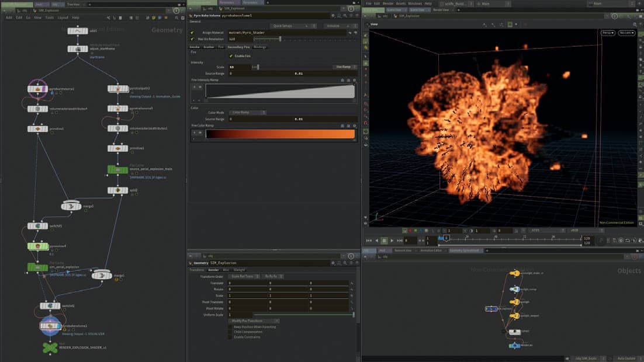Click the switchif1 node
Screen dimensions: 644x362
pyautogui.click(x=38, y=226)
